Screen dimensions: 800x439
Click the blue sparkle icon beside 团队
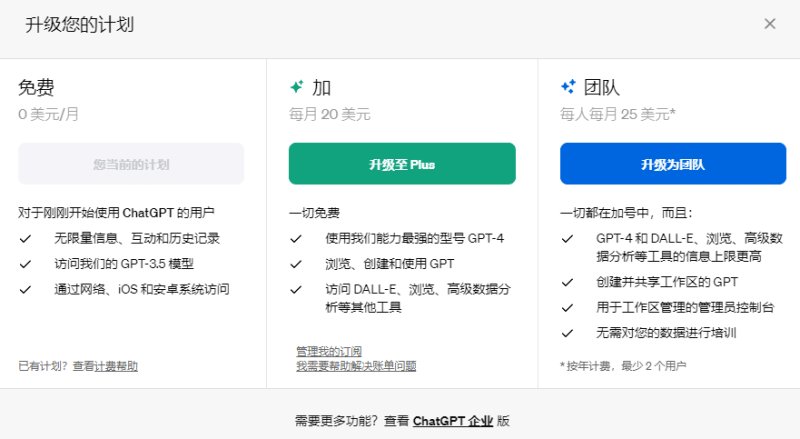click(568, 87)
